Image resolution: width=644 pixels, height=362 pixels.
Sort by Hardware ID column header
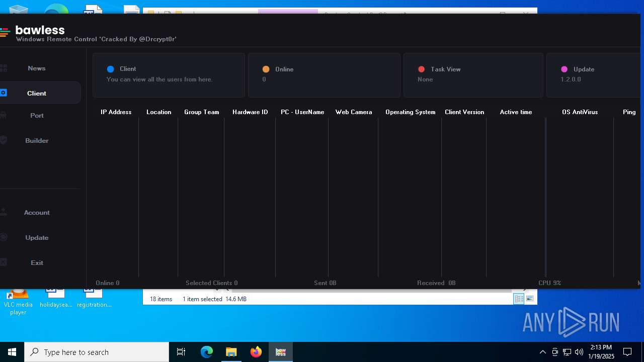pyautogui.click(x=250, y=112)
